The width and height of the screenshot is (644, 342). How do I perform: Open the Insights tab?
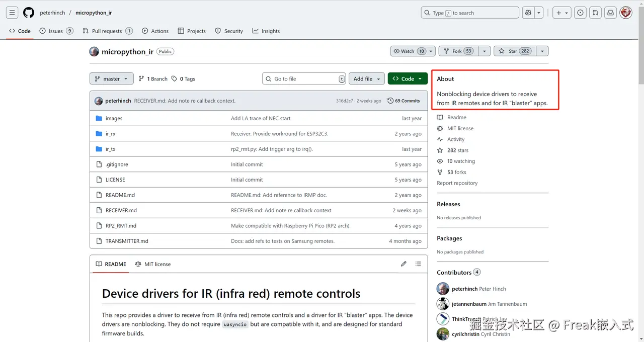tap(266, 31)
